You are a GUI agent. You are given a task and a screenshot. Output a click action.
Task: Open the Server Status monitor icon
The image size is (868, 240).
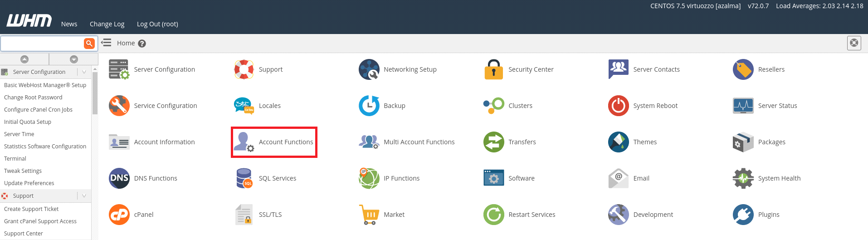pos(743,106)
